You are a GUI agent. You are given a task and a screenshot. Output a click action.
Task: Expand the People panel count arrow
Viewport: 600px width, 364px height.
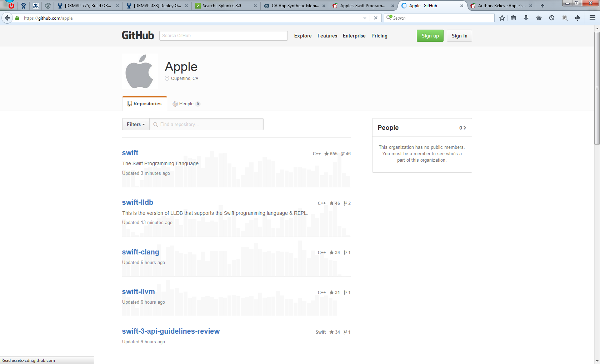pos(463,128)
